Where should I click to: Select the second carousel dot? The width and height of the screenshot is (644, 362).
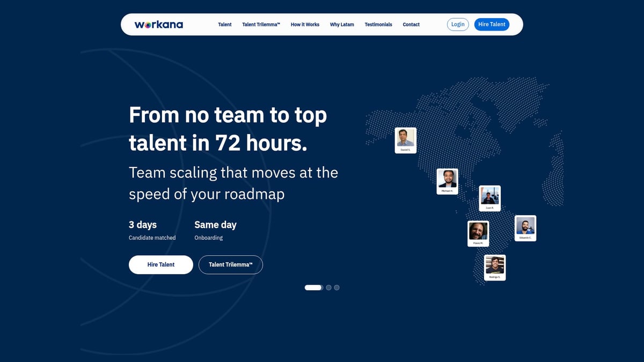(x=328, y=287)
